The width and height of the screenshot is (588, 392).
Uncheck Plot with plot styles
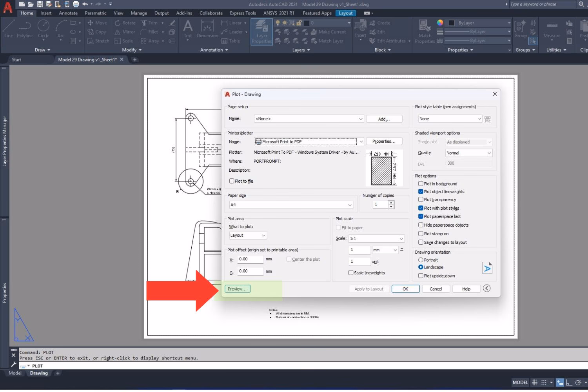(421, 208)
